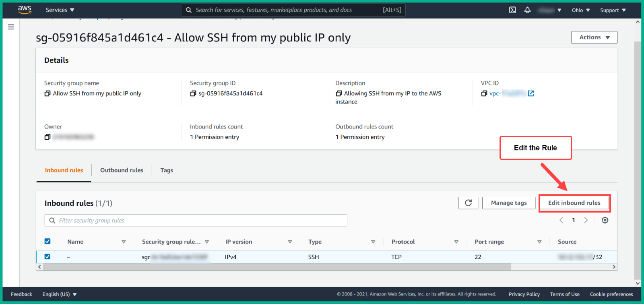The width and height of the screenshot is (644, 304).
Task: Uncheck the SSH rule row checkbox
Action: click(47, 256)
